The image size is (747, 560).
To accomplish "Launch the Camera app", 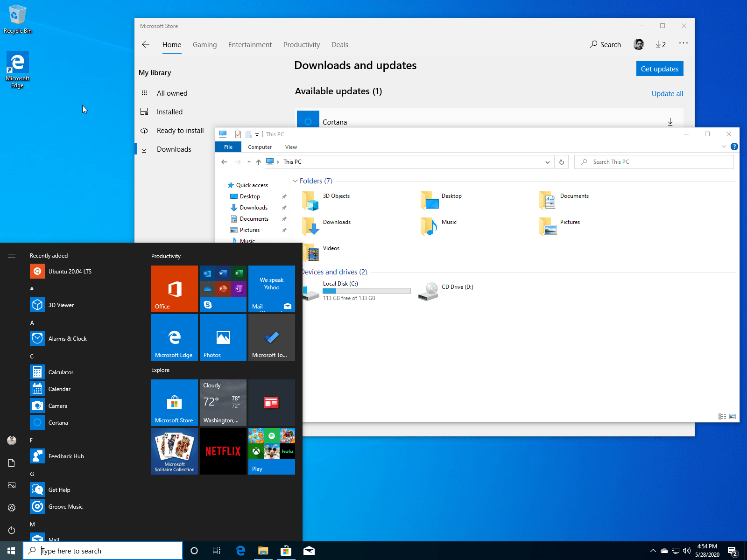I will [84, 406].
